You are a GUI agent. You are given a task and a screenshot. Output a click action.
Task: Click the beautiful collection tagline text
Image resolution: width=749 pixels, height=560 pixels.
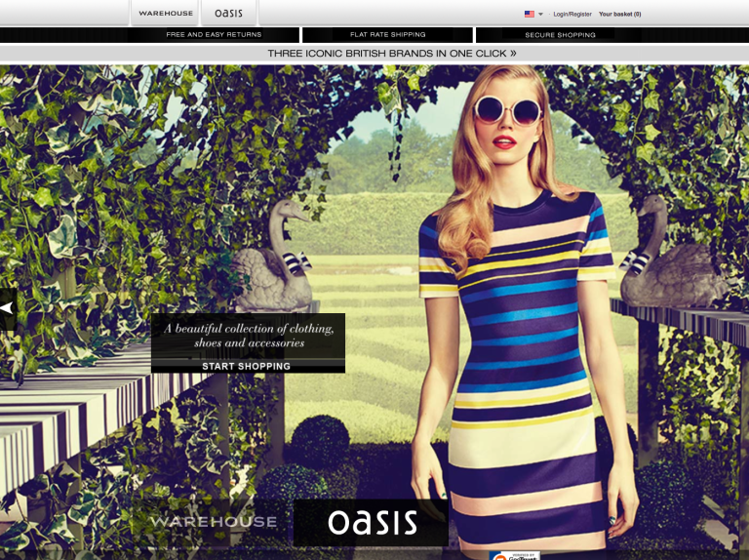[x=248, y=336]
